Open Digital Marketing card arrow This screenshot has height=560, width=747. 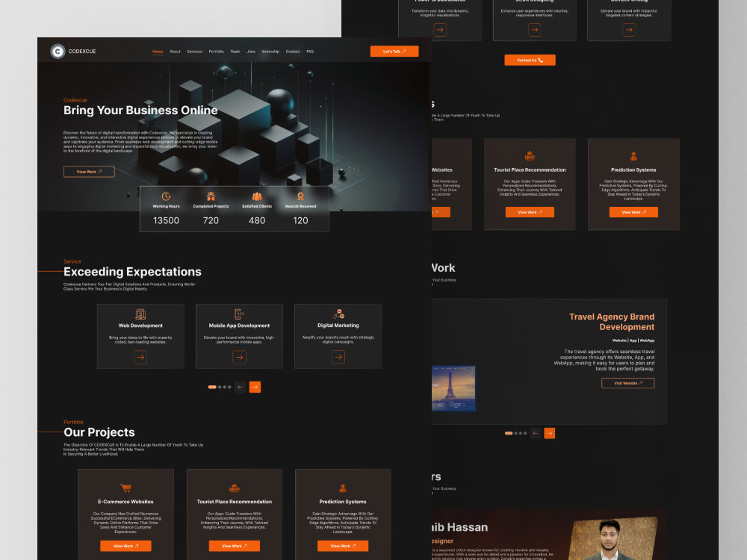(338, 357)
